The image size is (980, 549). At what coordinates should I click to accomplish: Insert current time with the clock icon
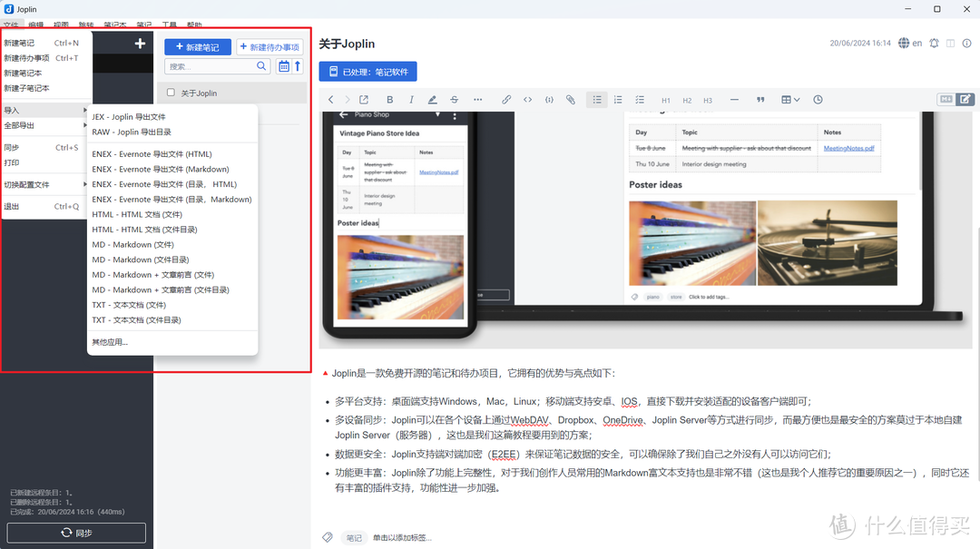point(818,100)
